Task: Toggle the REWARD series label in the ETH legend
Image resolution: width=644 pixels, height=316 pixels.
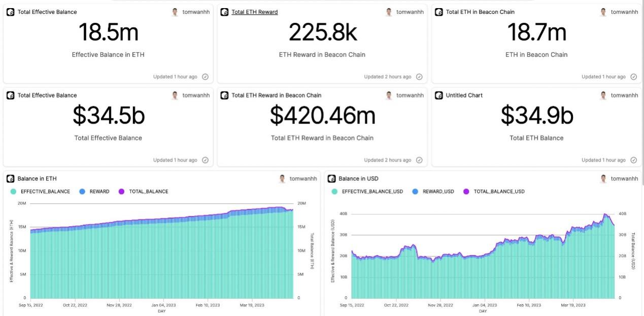Action: [99, 192]
